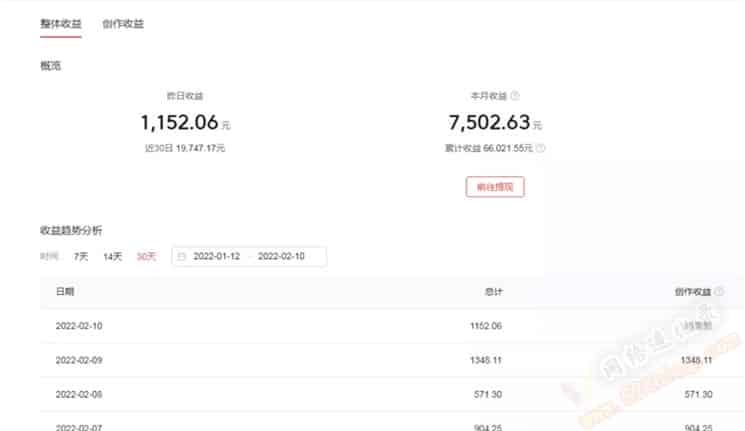Screen dimensions: 745x431
Task: Click info icon in 创作收益 column header
Action: click(x=719, y=292)
